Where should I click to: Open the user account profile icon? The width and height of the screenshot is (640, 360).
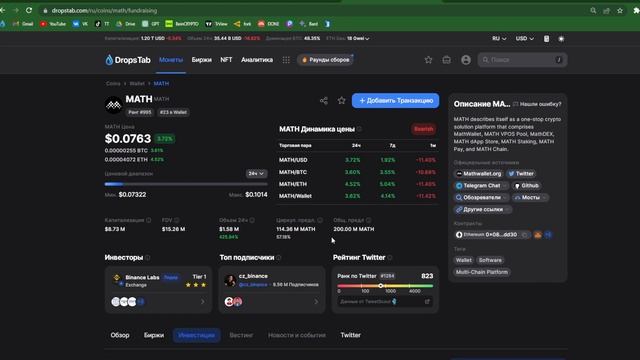pos(466,60)
